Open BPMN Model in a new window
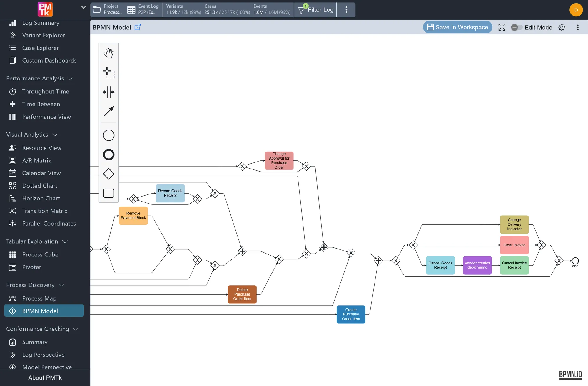This screenshot has height=386, width=588. [x=138, y=27]
